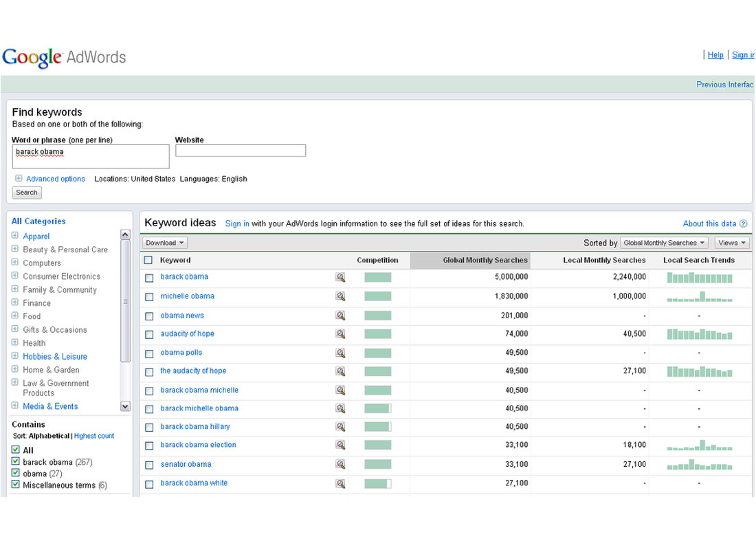Check the box for michelle obama keyword
756x550 pixels.
[x=149, y=297]
